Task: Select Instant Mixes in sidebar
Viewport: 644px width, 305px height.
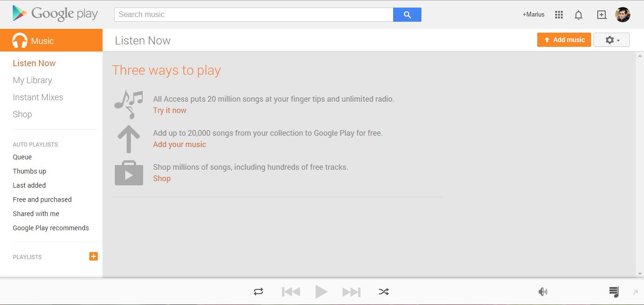Action: tap(38, 97)
